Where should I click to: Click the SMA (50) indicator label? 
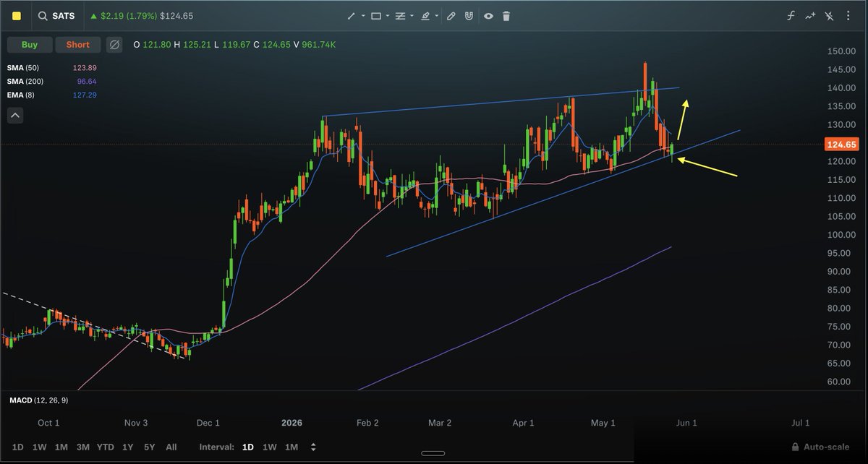point(22,67)
